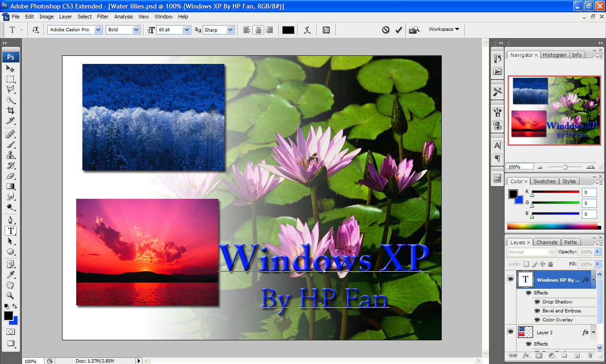Open the Paragraph panel icon
Image resolution: width=606 pixels, height=364 pixels.
497,158
